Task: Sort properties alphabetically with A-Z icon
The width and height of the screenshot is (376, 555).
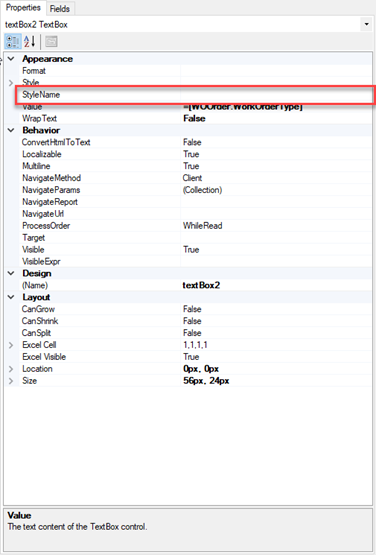Action: tap(30, 41)
